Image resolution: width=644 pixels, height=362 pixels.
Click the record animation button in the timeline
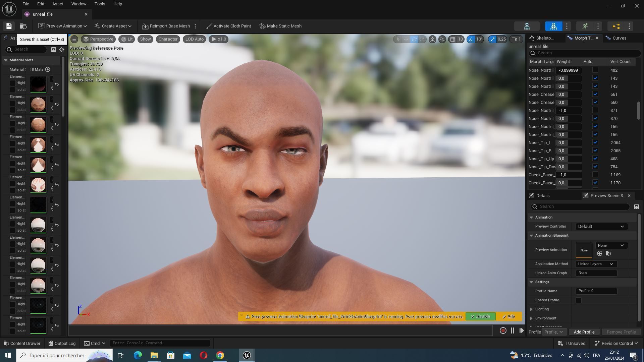tap(503, 330)
